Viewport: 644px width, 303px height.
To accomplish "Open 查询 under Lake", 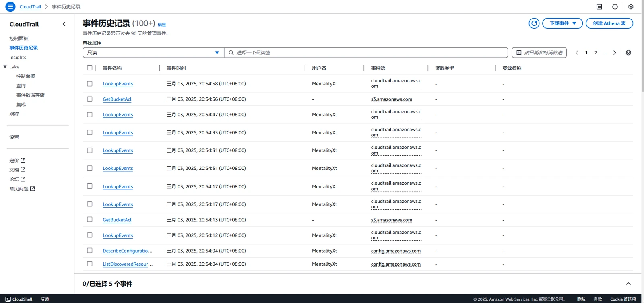I will pyautogui.click(x=21, y=86).
